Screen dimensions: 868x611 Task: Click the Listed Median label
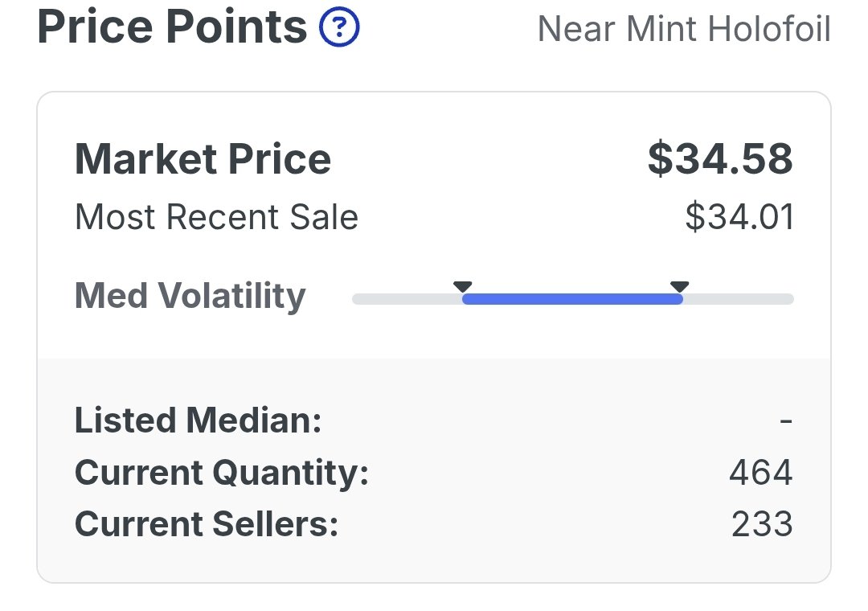[199, 420]
